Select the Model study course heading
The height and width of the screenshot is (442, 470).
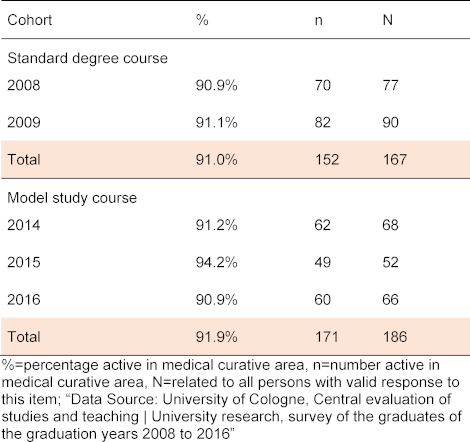tap(72, 198)
